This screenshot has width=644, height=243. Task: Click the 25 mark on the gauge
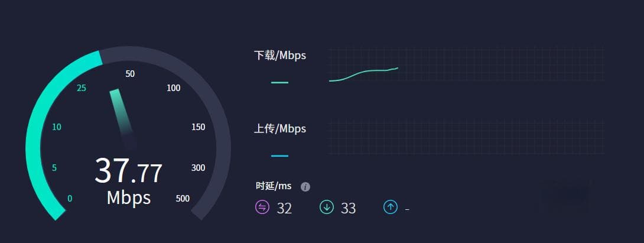[82, 88]
